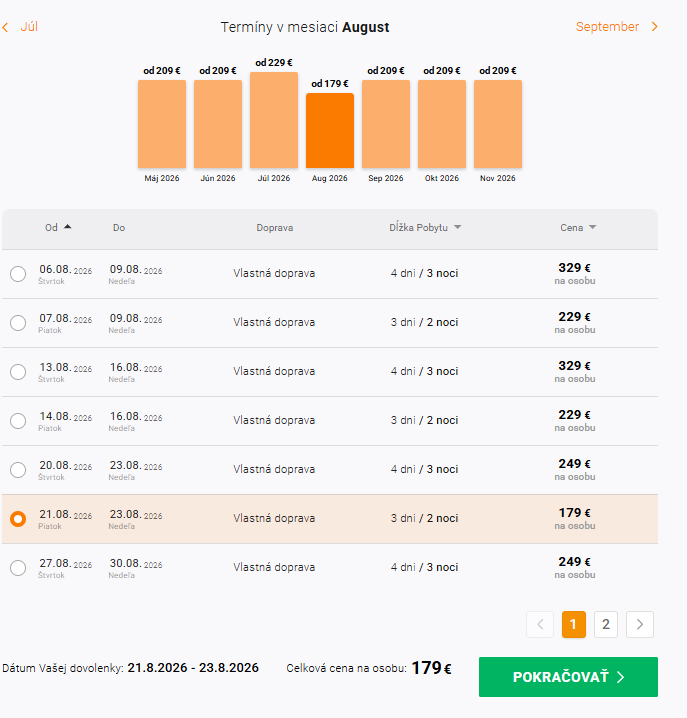The height and width of the screenshot is (718, 687).
Task: Choose the 14.08. – 16.08. term radio
Action: [18, 421]
